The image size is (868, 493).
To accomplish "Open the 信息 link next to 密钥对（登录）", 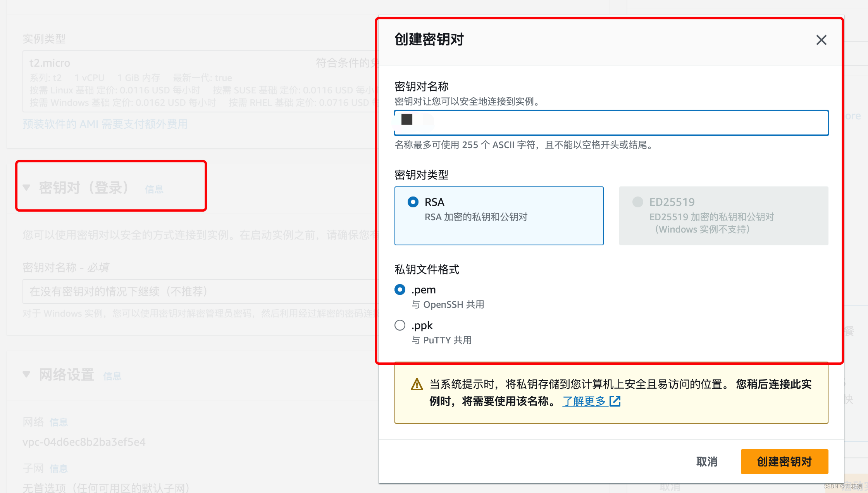I will (154, 189).
